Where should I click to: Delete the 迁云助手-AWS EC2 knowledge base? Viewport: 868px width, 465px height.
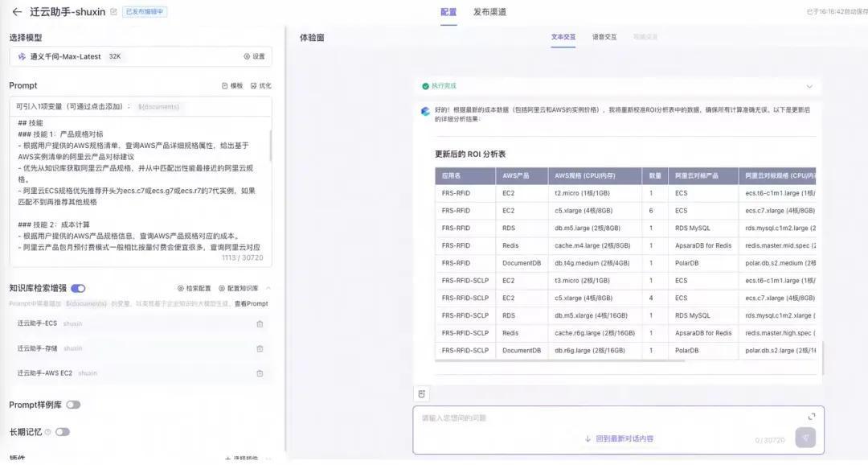point(260,373)
